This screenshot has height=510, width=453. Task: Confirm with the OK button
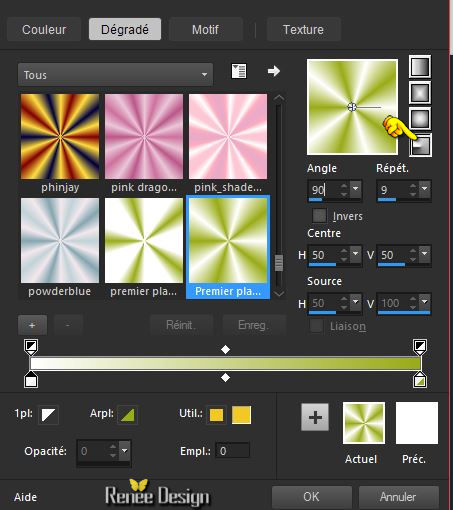(x=312, y=497)
